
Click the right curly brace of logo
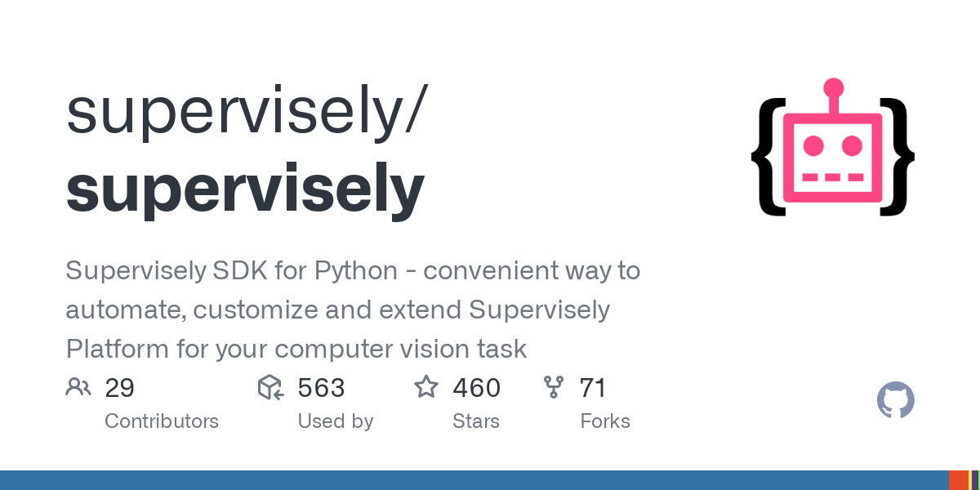coord(898,157)
